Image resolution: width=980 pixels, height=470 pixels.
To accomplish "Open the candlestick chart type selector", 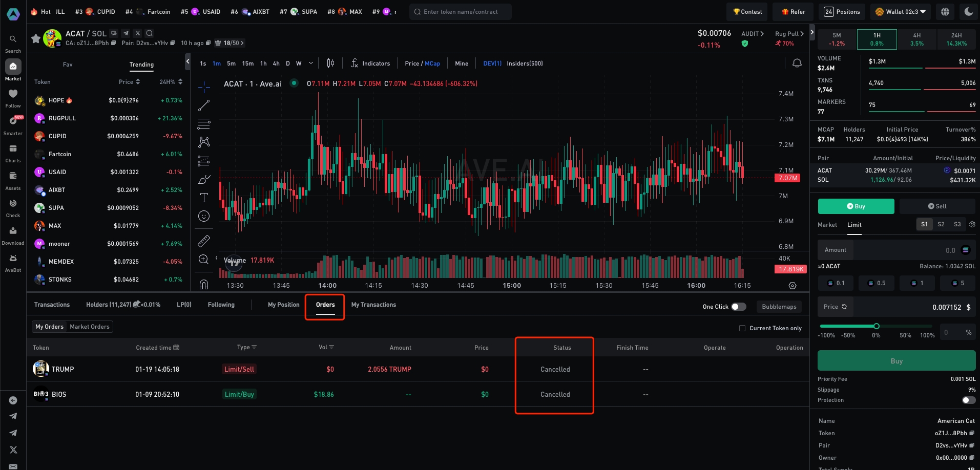I will (x=330, y=63).
